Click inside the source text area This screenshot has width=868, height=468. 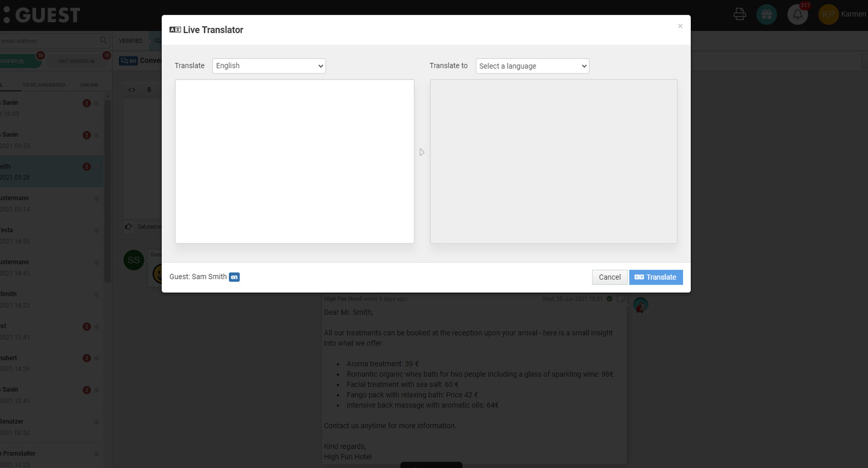294,162
